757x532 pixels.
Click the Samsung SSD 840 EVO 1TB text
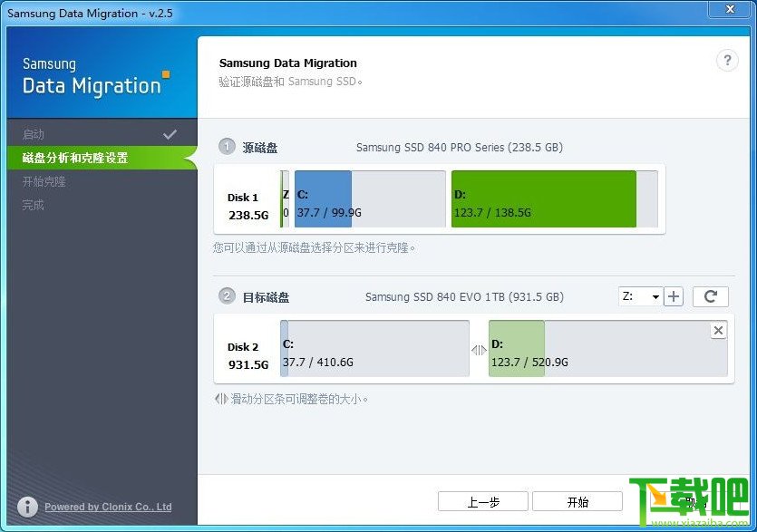click(464, 297)
